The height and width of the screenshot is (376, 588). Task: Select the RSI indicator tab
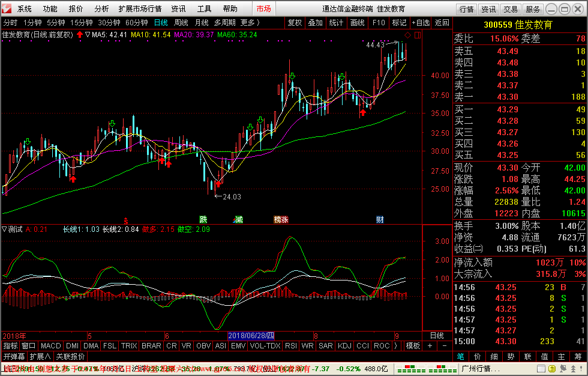tap(290, 345)
